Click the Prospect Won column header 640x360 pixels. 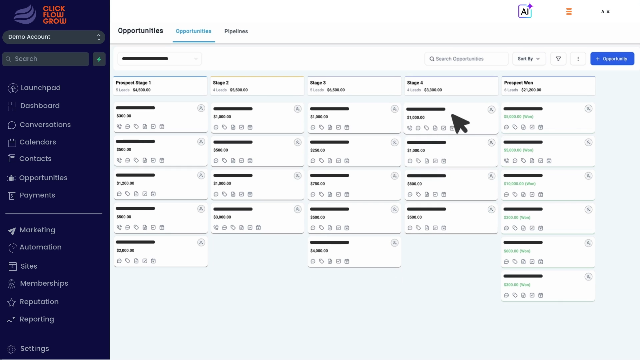(x=548, y=86)
